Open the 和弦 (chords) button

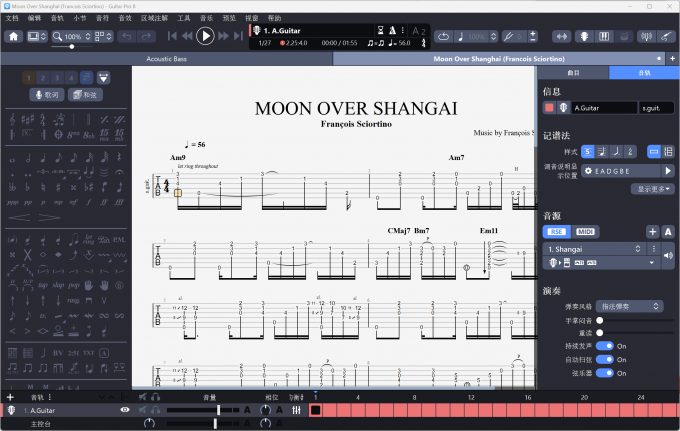[x=86, y=94]
